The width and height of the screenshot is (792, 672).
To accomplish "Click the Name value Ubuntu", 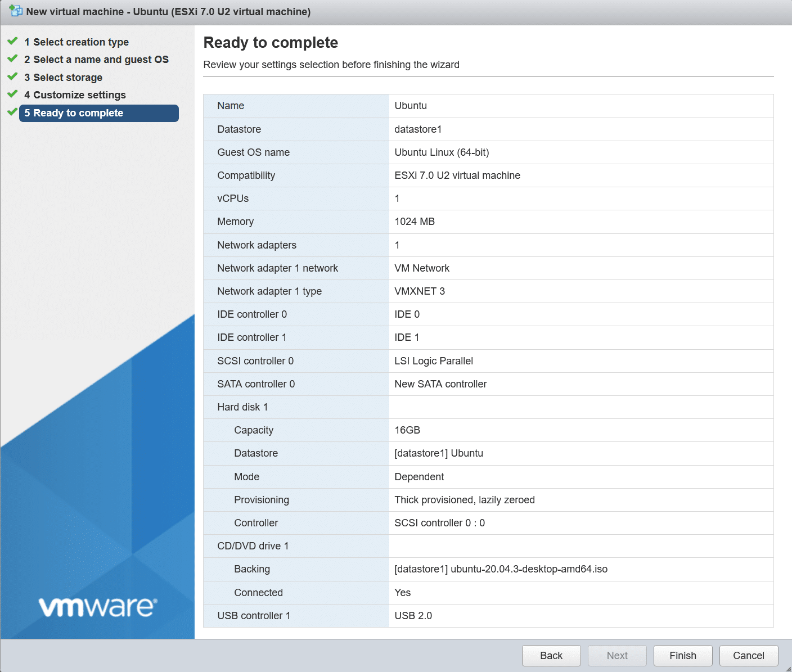I will [x=411, y=106].
